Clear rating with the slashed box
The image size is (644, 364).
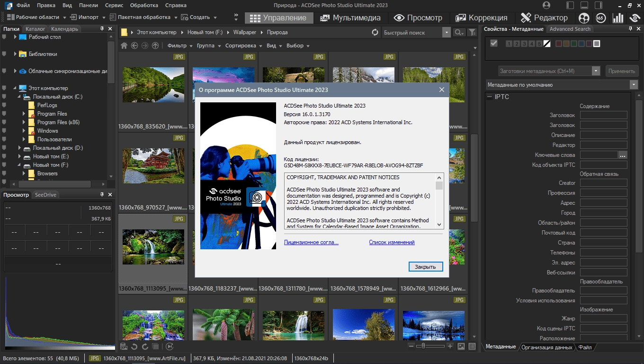(x=547, y=44)
